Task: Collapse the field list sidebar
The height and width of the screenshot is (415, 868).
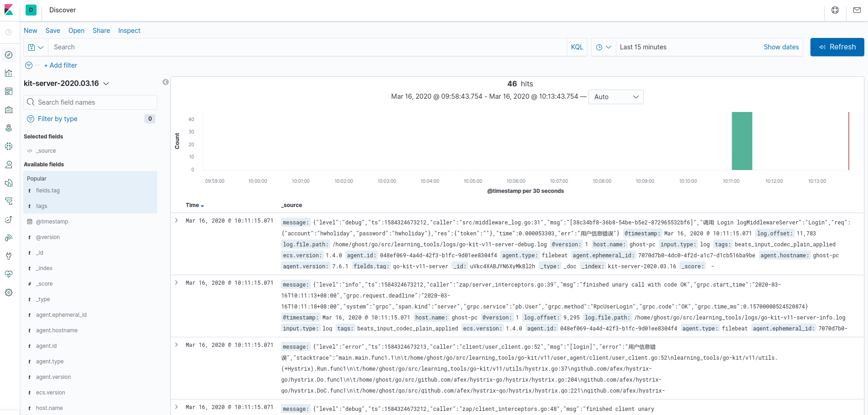Action: tap(165, 82)
